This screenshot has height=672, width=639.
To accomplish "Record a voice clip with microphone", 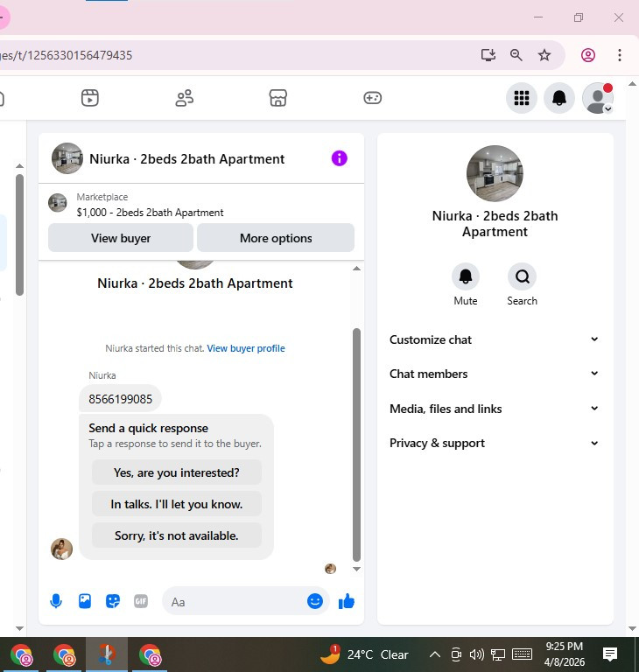I will click(56, 601).
